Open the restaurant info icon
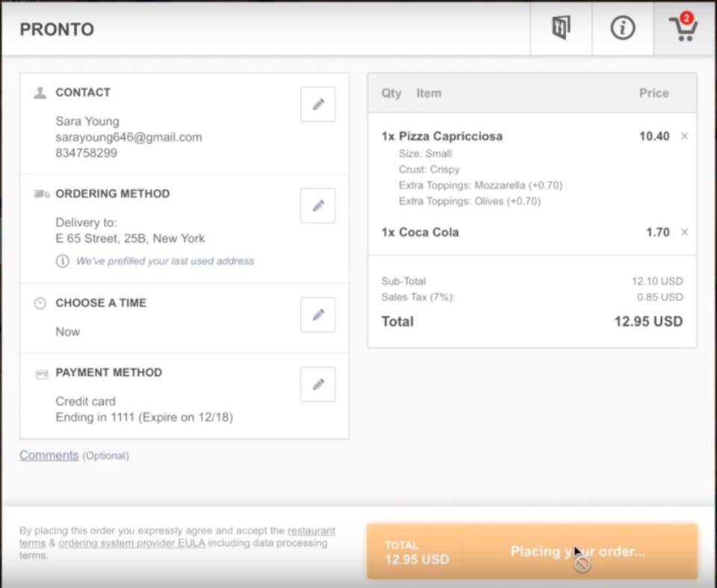 [622, 28]
